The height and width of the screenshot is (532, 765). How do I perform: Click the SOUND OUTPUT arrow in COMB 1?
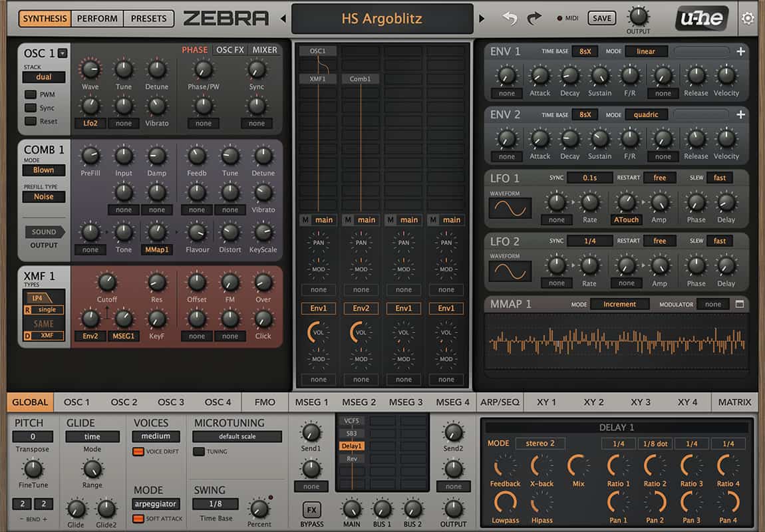45,232
